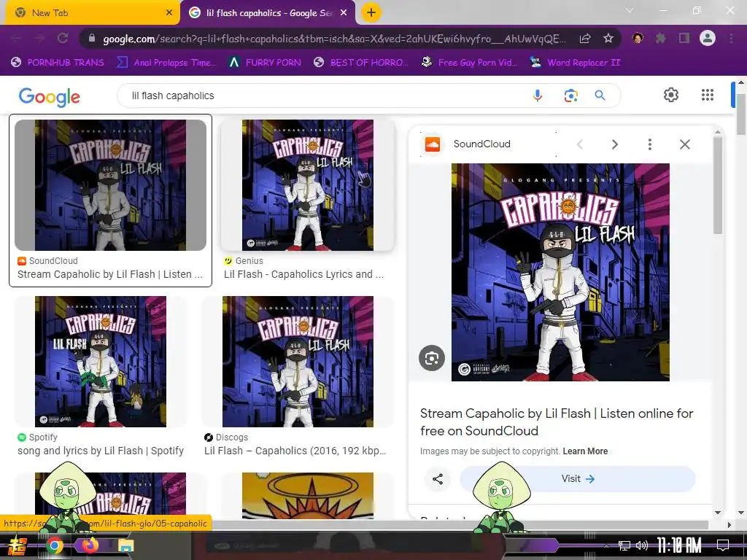Click the share page icon in address bar
This screenshot has height=560, width=747.
pos(585,39)
